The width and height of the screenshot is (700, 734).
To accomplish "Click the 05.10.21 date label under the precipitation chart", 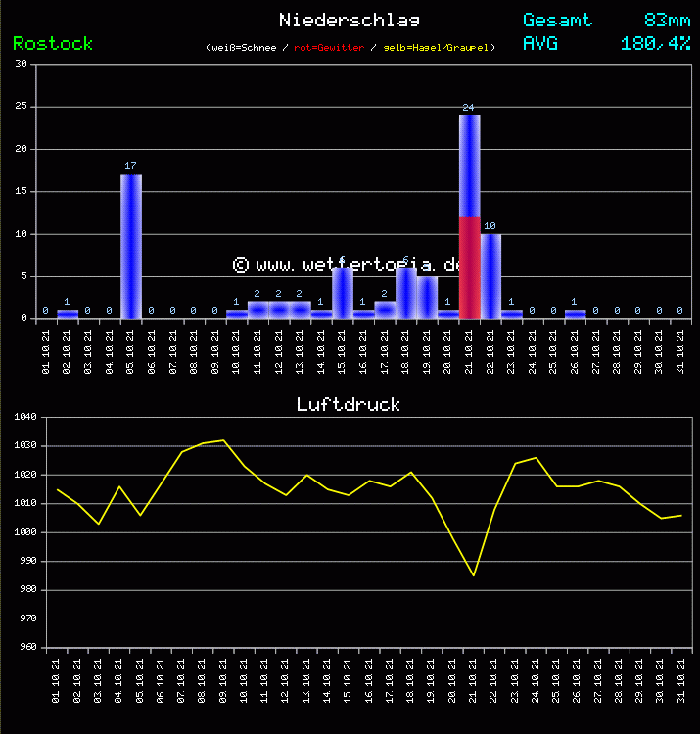I will [131, 348].
